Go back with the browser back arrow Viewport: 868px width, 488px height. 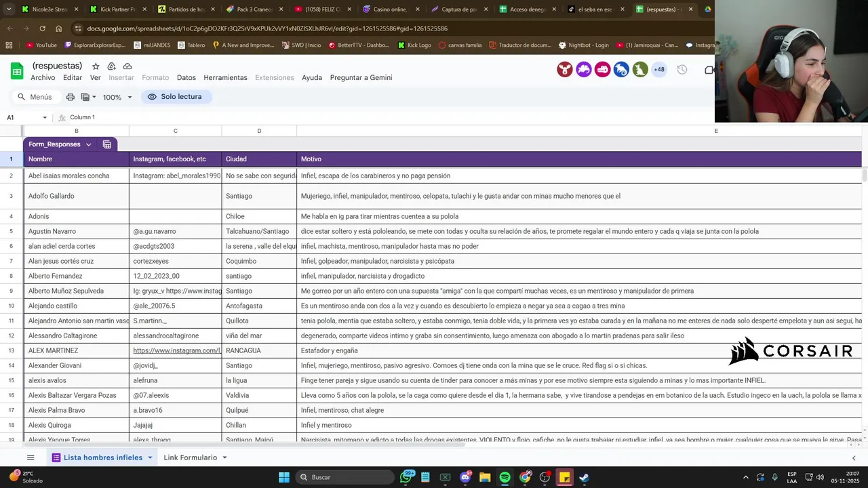tap(9, 28)
